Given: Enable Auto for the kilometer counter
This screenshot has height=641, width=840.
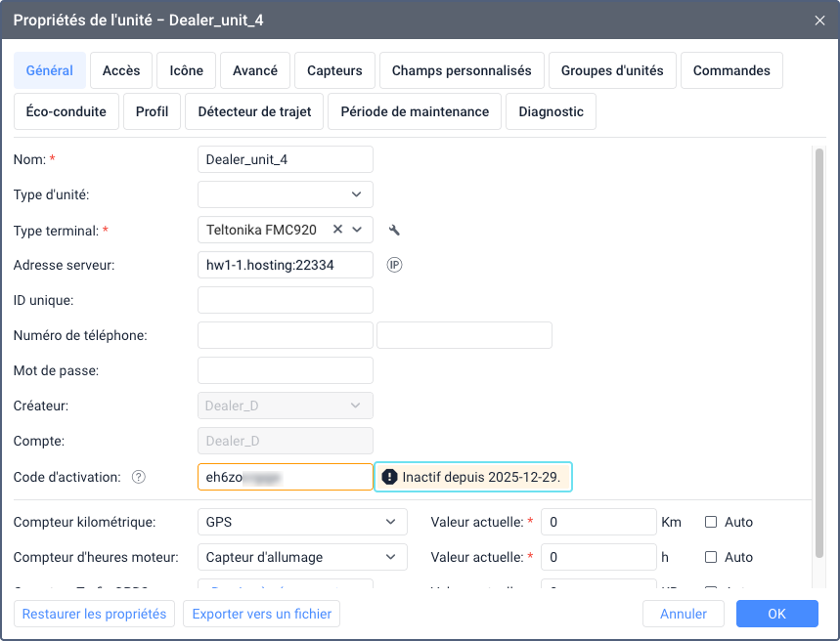Looking at the screenshot, I should click(x=709, y=522).
